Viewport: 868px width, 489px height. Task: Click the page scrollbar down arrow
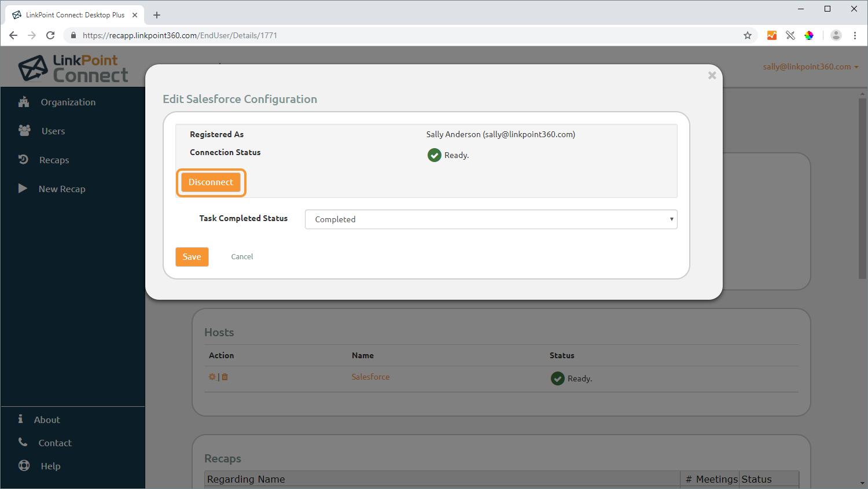[863, 483]
